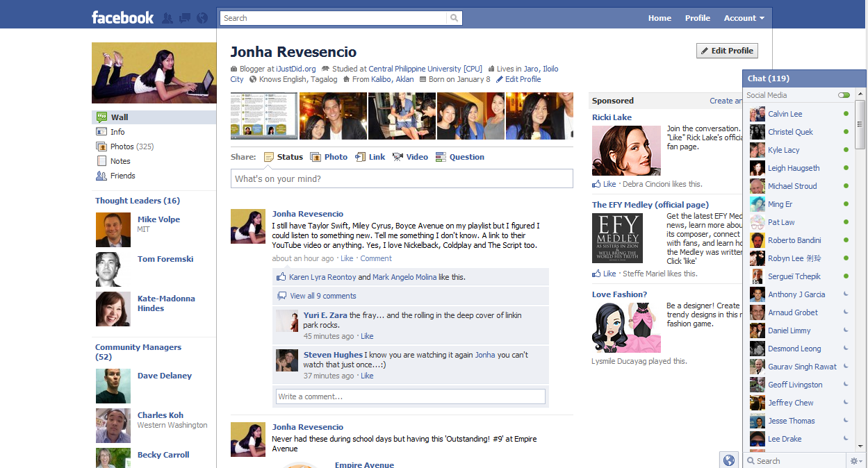Open Karen Lyra Reontoy's profile
868x468 pixels.
point(322,277)
